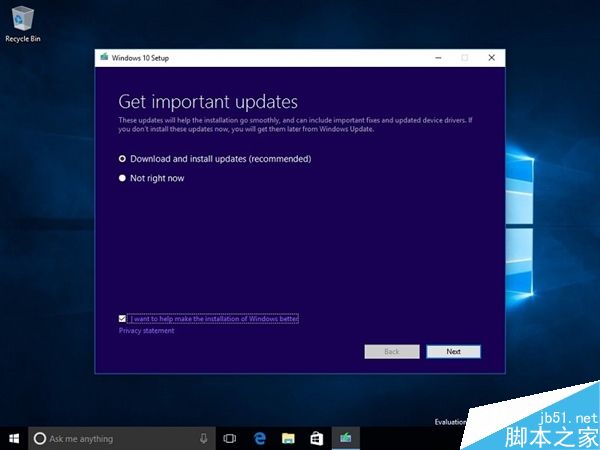Click the Setup icon in title bar

104,57
